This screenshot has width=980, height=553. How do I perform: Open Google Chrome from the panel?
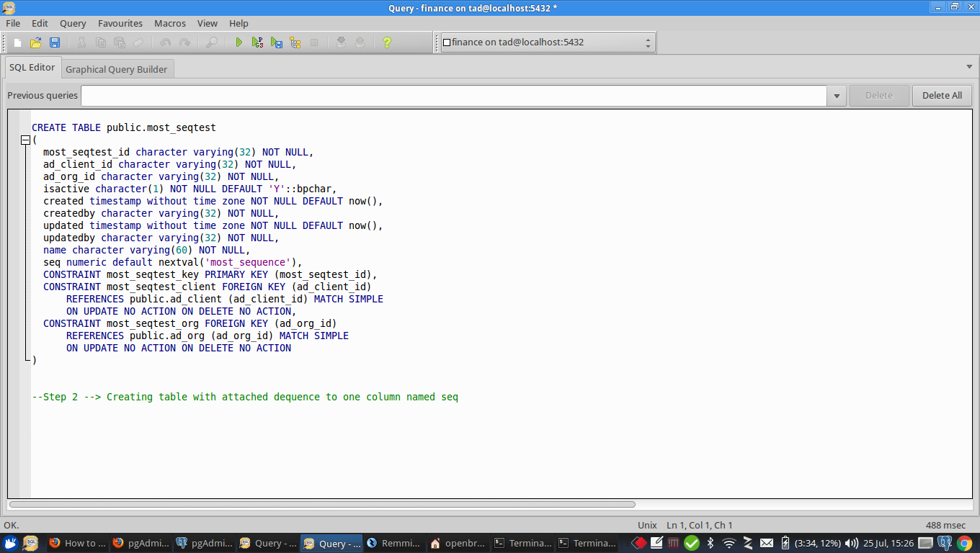(x=966, y=544)
